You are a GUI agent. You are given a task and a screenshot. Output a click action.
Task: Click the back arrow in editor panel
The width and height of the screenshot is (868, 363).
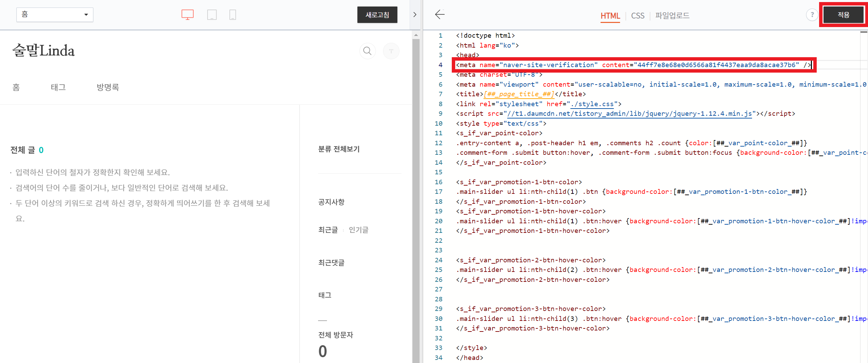[x=440, y=14]
